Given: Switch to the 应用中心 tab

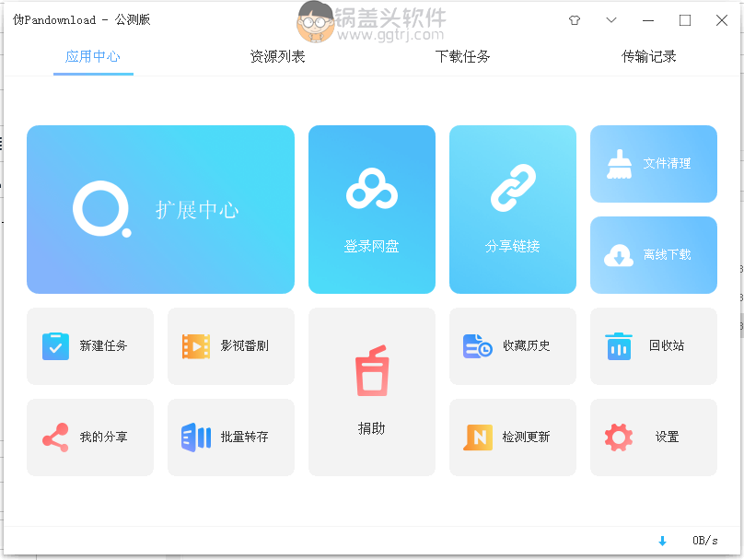Looking at the screenshot, I should click(x=93, y=56).
